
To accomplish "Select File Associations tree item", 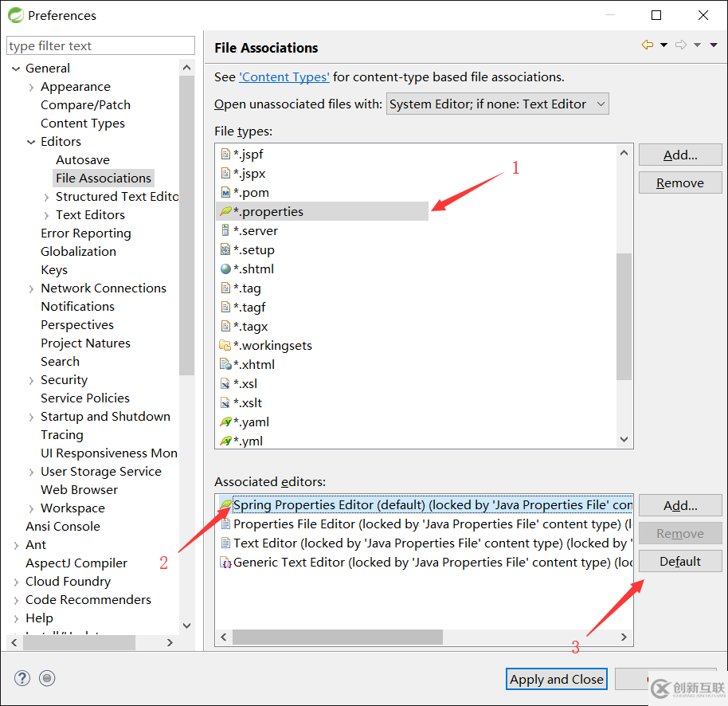I will pos(104,178).
